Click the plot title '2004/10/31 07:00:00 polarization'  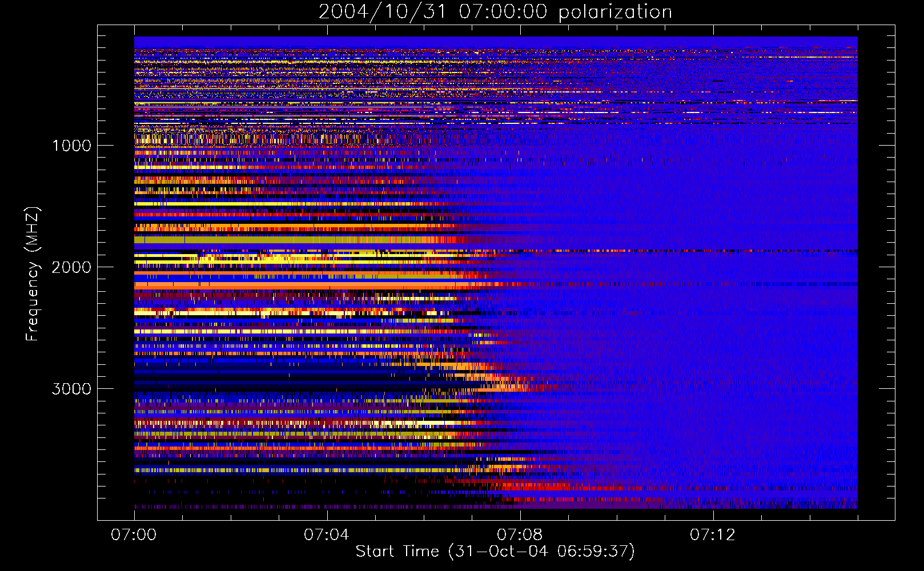pos(495,12)
